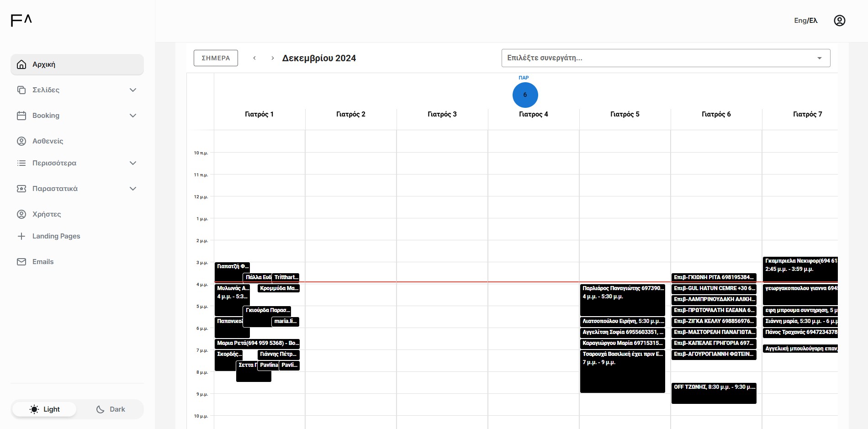Open the Παραστατικά menu item

click(x=55, y=189)
